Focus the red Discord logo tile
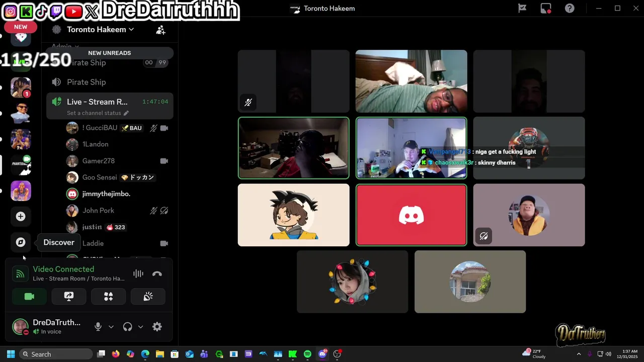Viewport: 644px width, 362px height. [411, 215]
